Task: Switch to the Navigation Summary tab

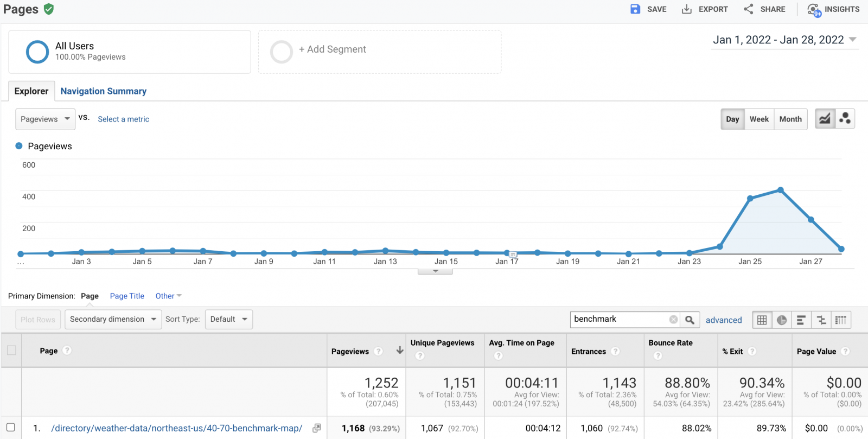Action: click(103, 91)
